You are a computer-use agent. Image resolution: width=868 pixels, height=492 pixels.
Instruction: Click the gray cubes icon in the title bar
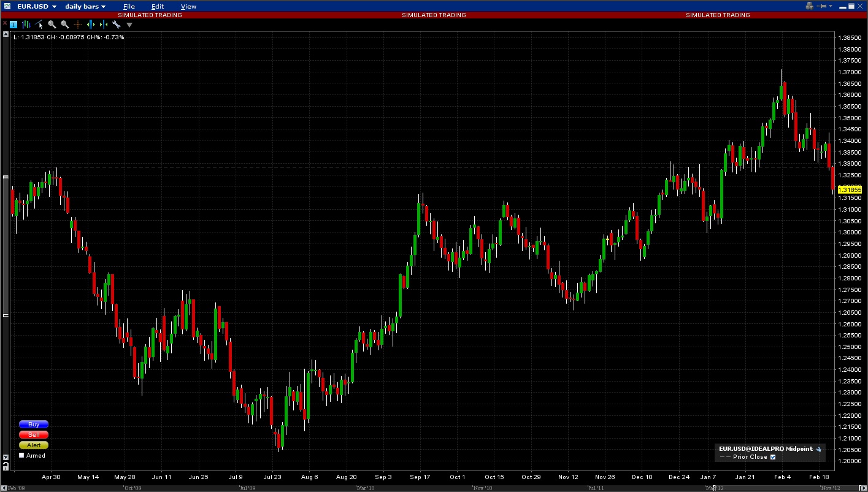click(x=810, y=6)
